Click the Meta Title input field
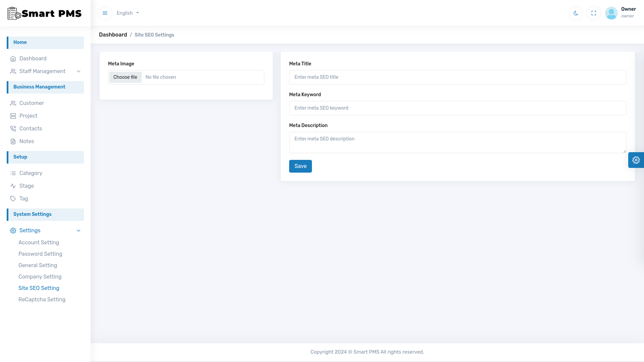 click(458, 77)
